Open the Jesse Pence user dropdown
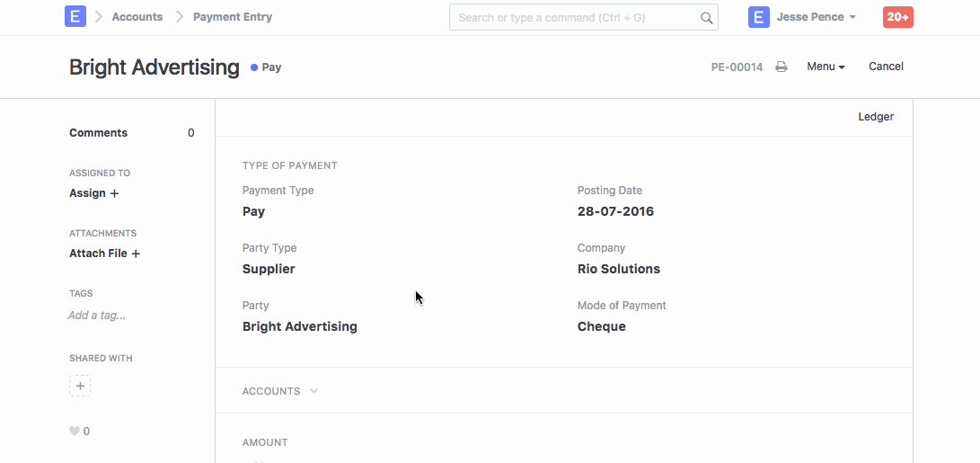Image resolution: width=980 pixels, height=463 pixels. tap(816, 17)
